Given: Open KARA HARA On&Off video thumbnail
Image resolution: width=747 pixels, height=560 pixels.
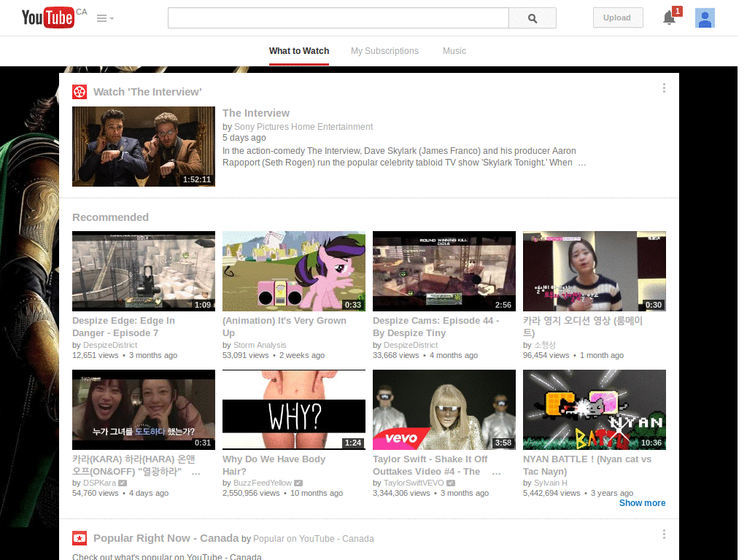Looking at the screenshot, I should [x=144, y=410].
